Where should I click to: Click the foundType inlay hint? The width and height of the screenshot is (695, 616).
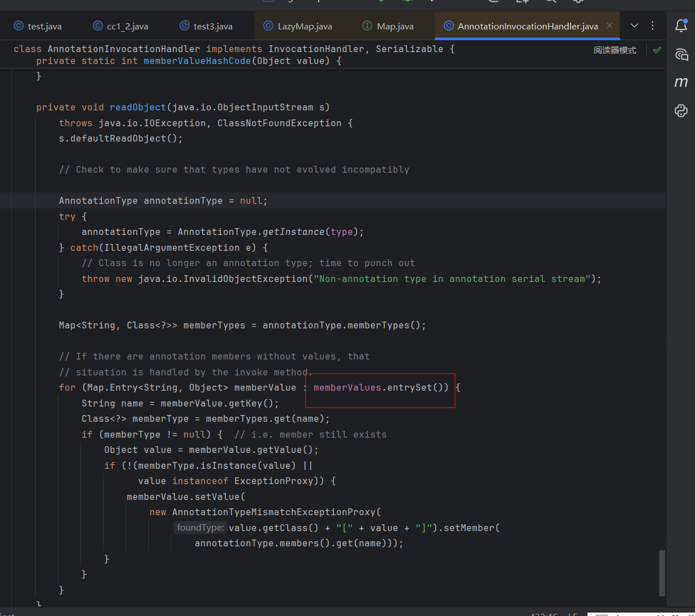(x=200, y=528)
